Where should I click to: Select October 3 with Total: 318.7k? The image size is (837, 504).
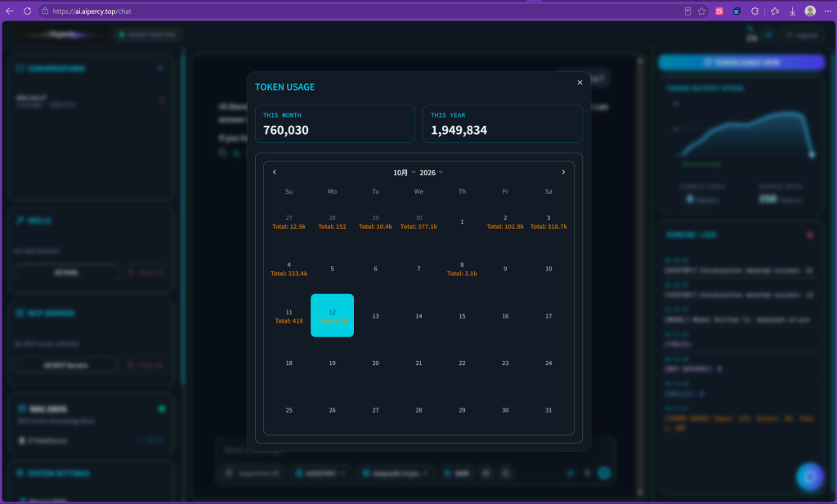(x=548, y=222)
